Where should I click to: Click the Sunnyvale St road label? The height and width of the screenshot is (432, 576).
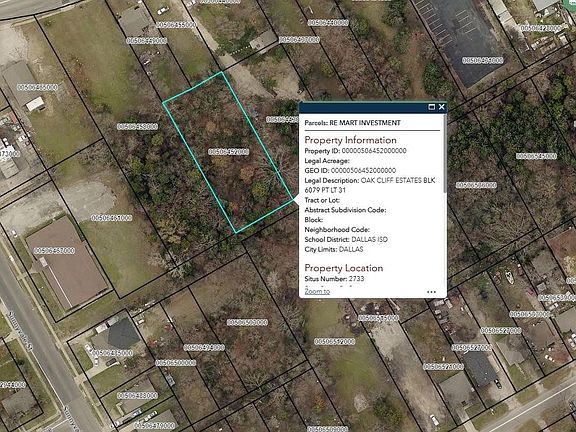pos(19,331)
